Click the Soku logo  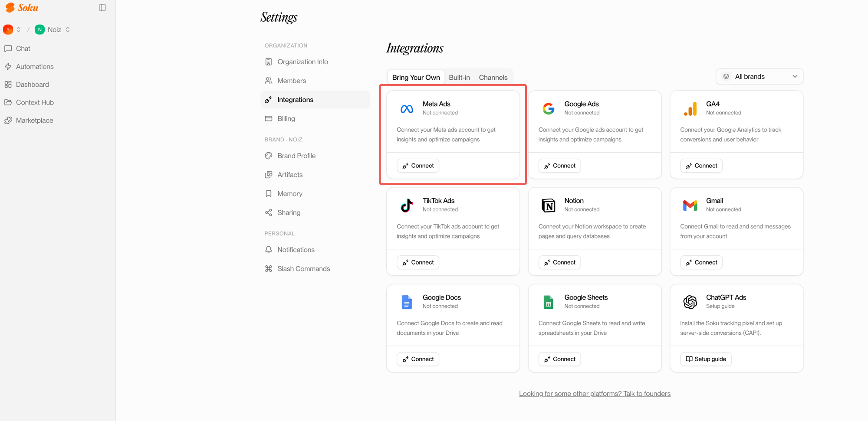22,7
